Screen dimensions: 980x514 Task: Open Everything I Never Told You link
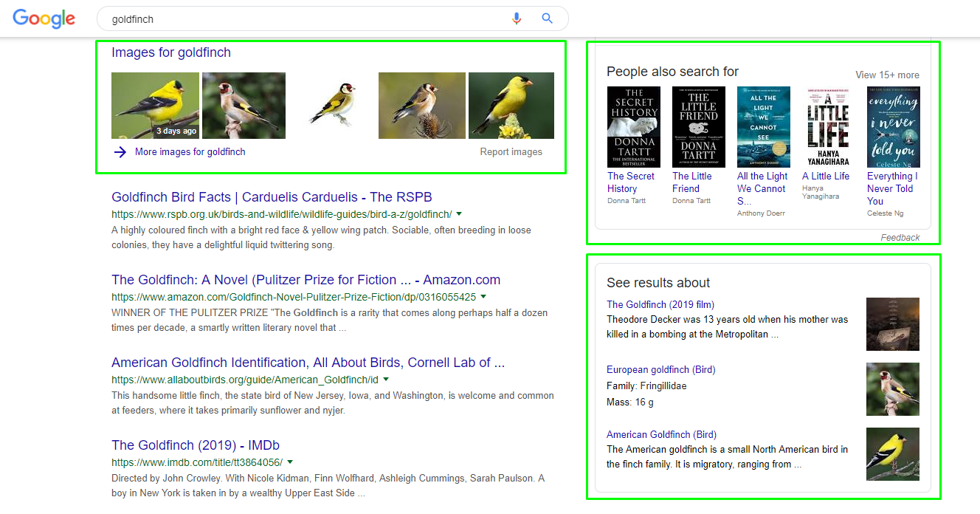click(892, 188)
